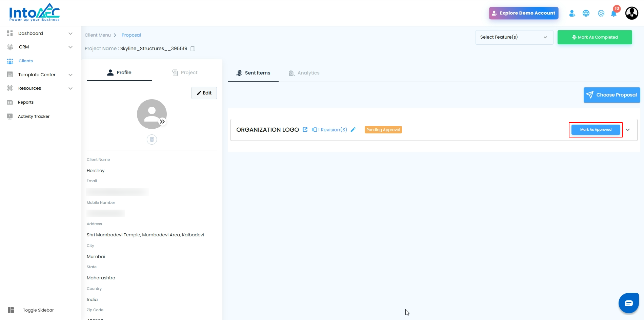Click Choose Proposal button

(612, 95)
